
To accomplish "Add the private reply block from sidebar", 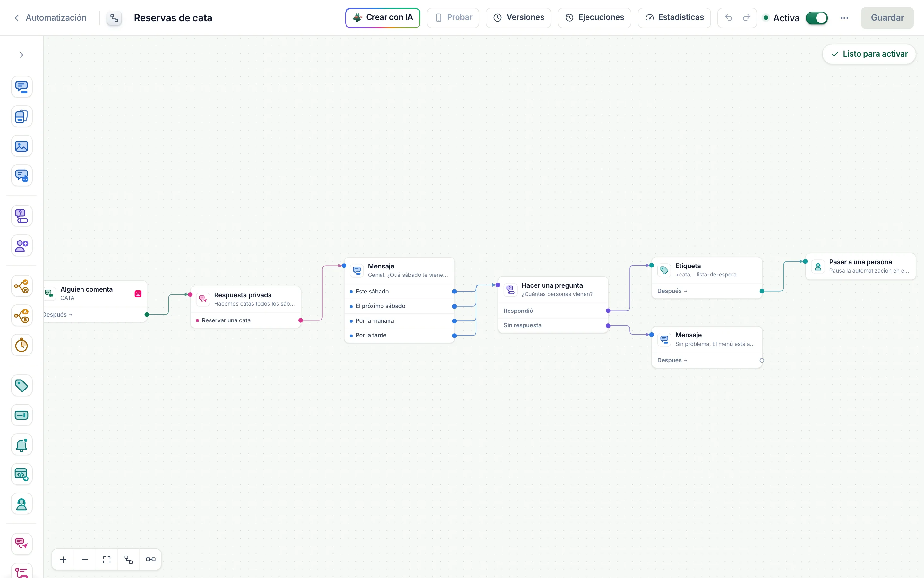I will (x=21, y=544).
